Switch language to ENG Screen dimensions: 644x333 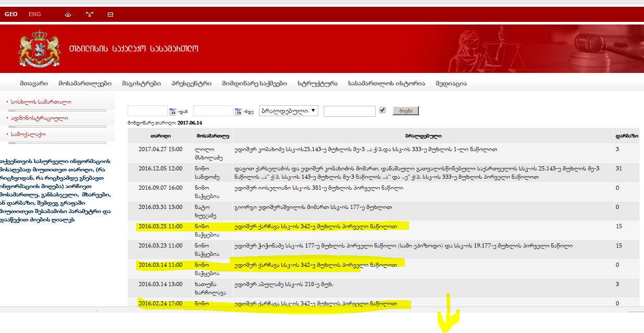(35, 14)
